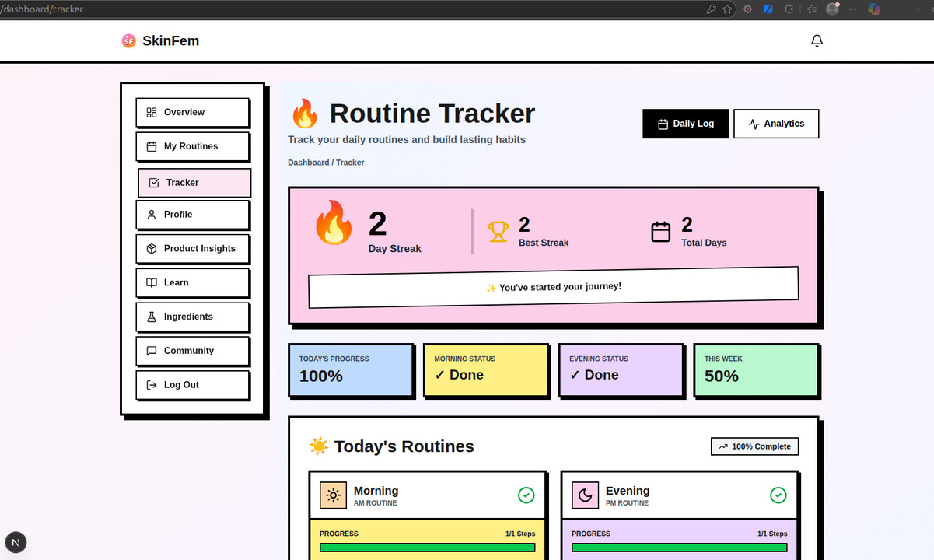The width and height of the screenshot is (934, 560).
Task: Click the person icon next to Profile
Action: [152, 215]
